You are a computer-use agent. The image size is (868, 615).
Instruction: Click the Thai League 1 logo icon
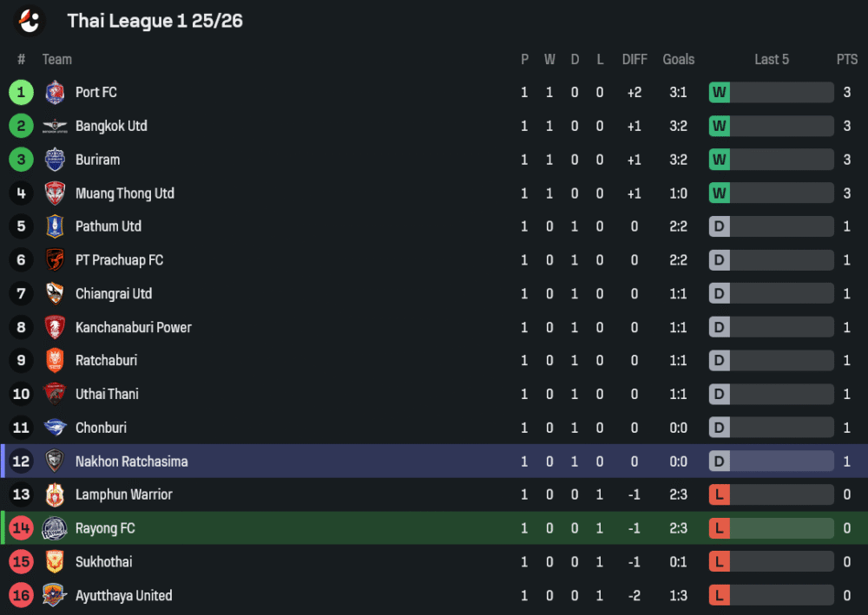30,21
